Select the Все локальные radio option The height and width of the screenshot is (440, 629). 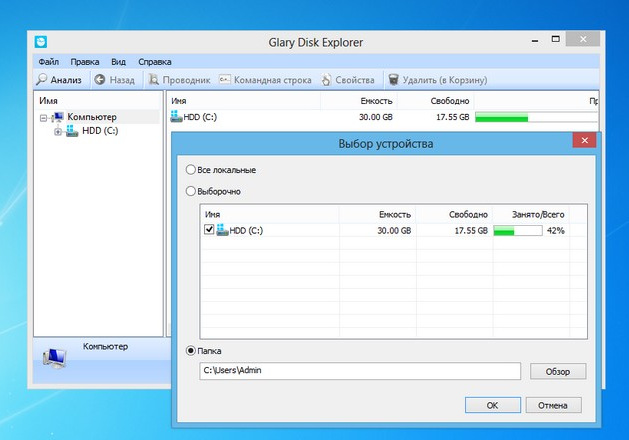click(x=191, y=170)
